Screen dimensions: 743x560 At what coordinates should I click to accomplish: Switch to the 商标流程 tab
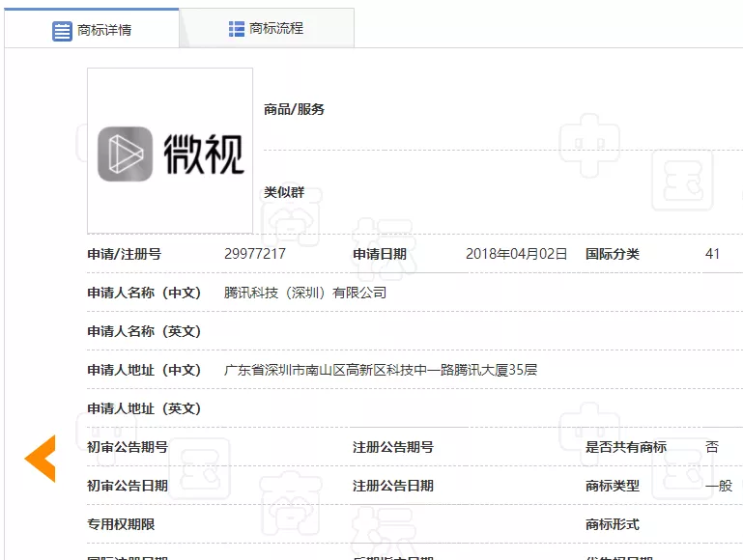click(x=275, y=29)
